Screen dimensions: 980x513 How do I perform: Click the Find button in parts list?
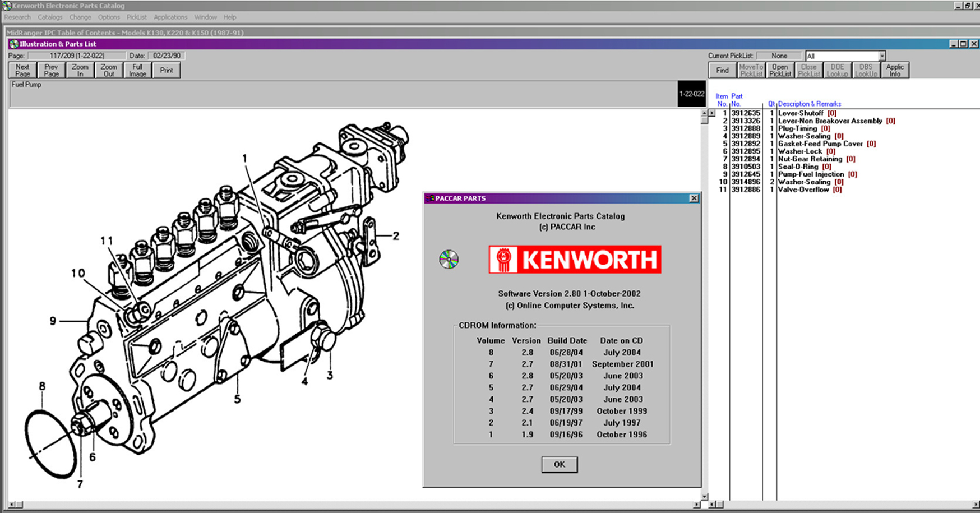pyautogui.click(x=722, y=70)
